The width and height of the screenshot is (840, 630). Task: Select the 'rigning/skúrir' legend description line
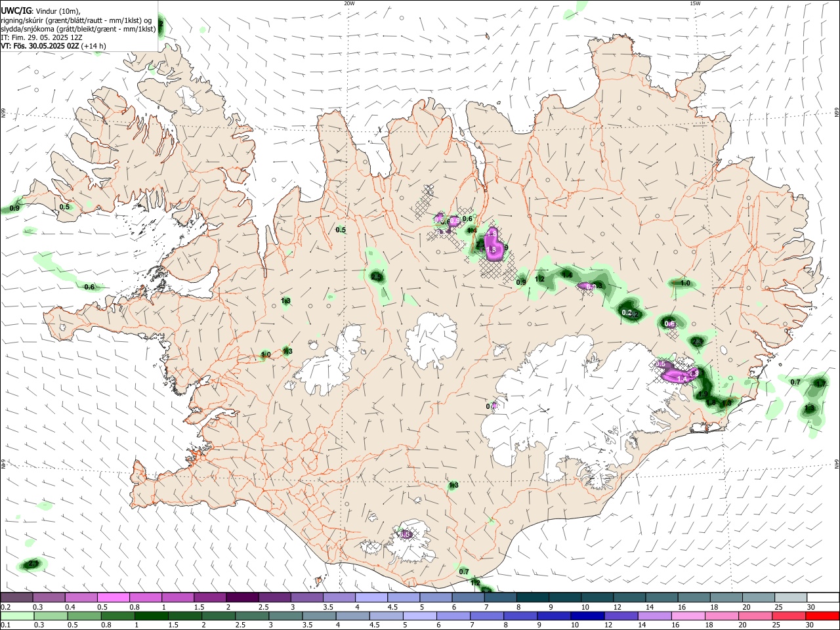pyautogui.click(x=76, y=20)
